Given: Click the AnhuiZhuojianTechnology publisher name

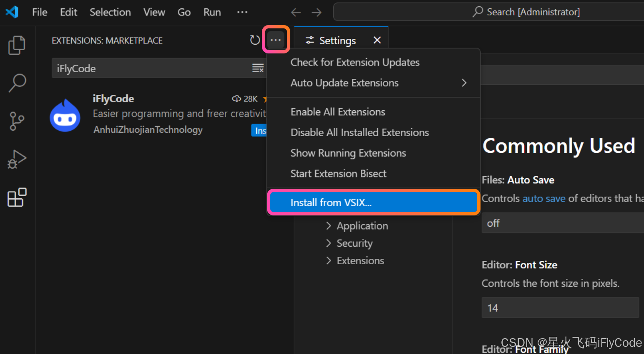Looking at the screenshot, I should (x=148, y=130).
